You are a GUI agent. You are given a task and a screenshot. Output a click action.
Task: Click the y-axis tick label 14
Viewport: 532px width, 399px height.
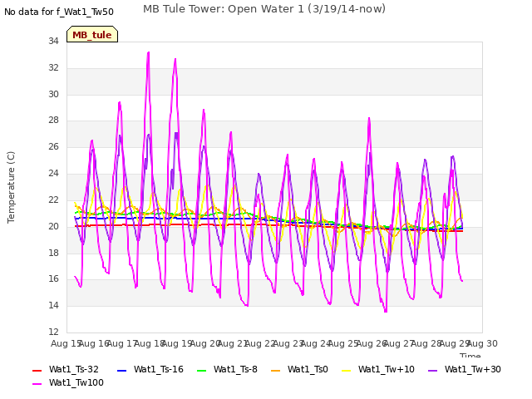(x=53, y=305)
